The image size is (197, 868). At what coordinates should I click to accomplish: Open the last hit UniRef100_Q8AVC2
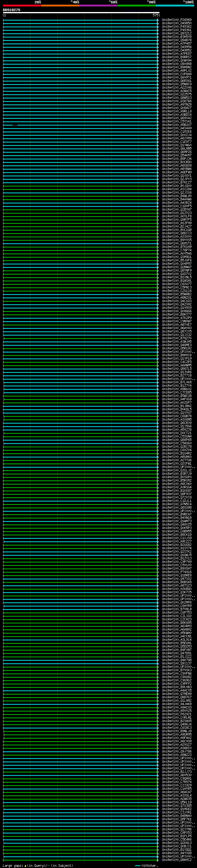pos(176,860)
